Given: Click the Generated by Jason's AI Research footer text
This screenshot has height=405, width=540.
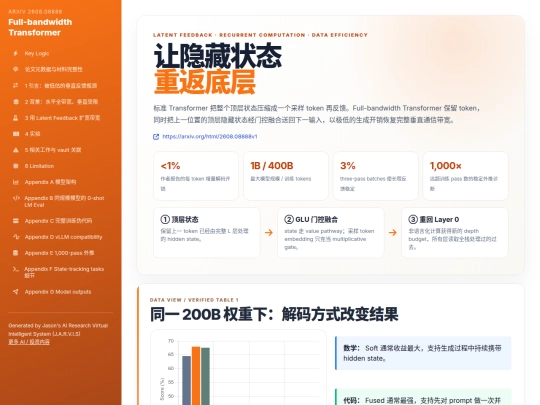Looking at the screenshot, I should 58,330.
